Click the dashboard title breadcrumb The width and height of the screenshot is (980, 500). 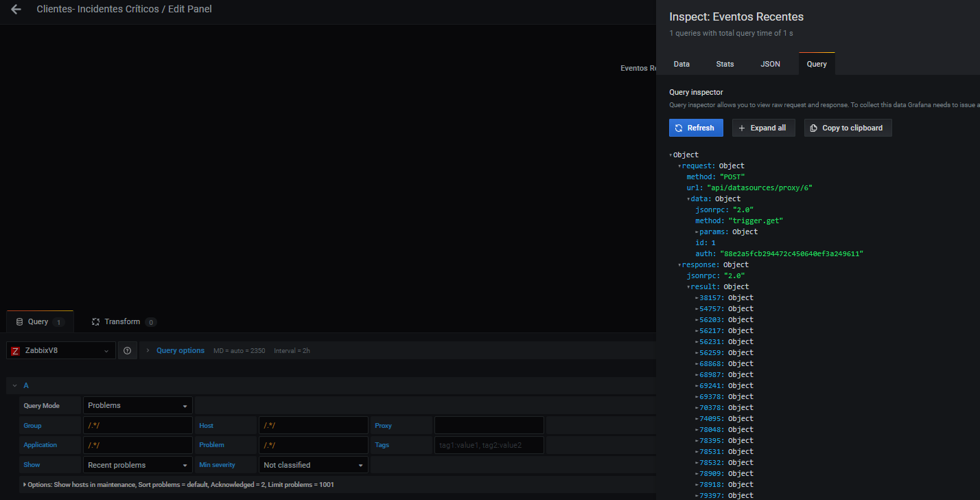pyautogui.click(x=124, y=10)
